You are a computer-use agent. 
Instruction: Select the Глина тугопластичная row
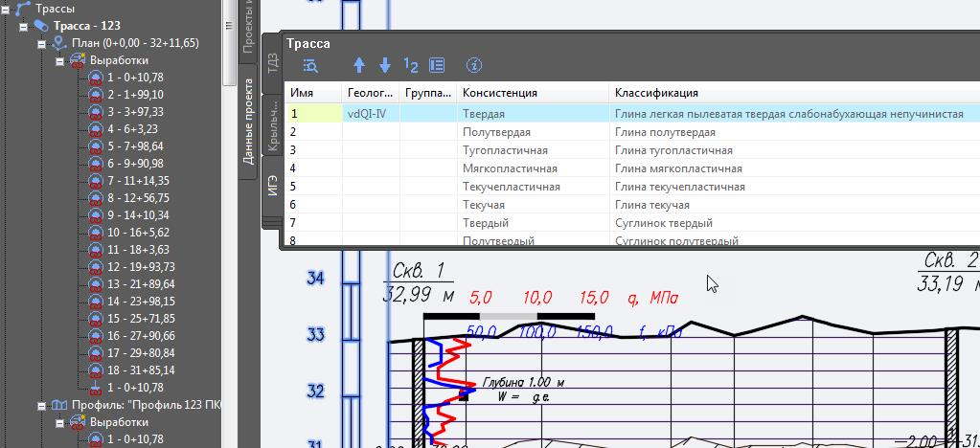672,150
